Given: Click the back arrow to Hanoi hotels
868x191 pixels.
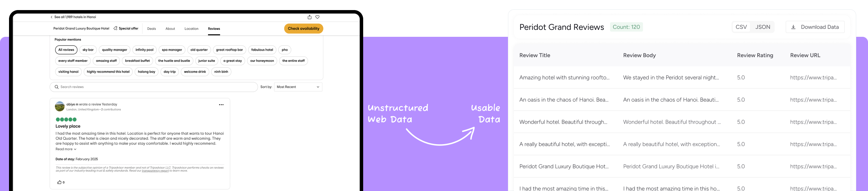Looking at the screenshot, I should click(x=51, y=17).
